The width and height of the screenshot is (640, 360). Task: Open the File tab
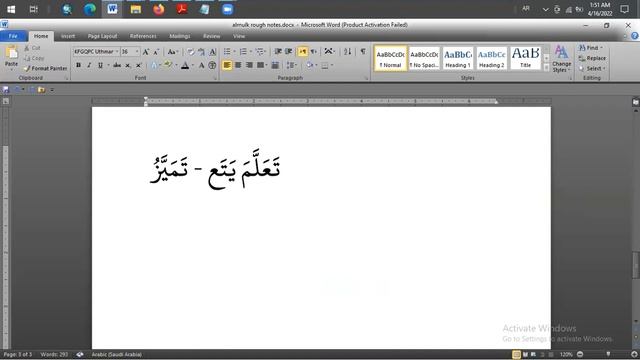[13, 36]
